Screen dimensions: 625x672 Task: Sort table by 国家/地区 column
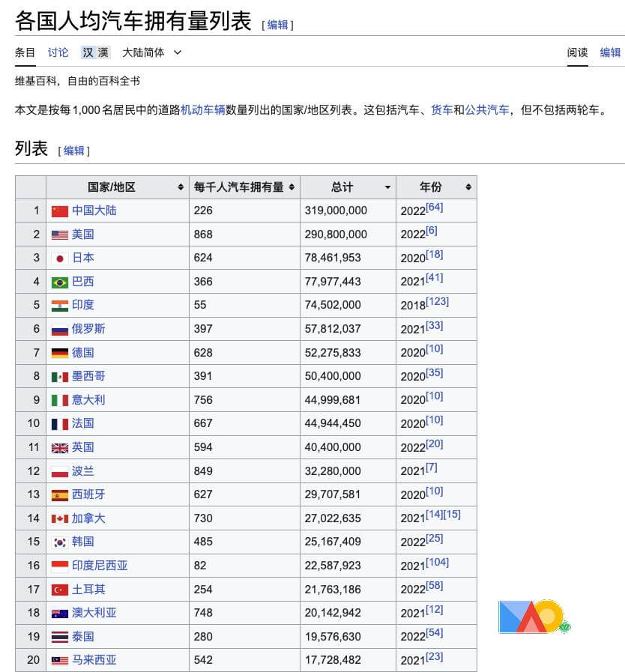point(117,187)
